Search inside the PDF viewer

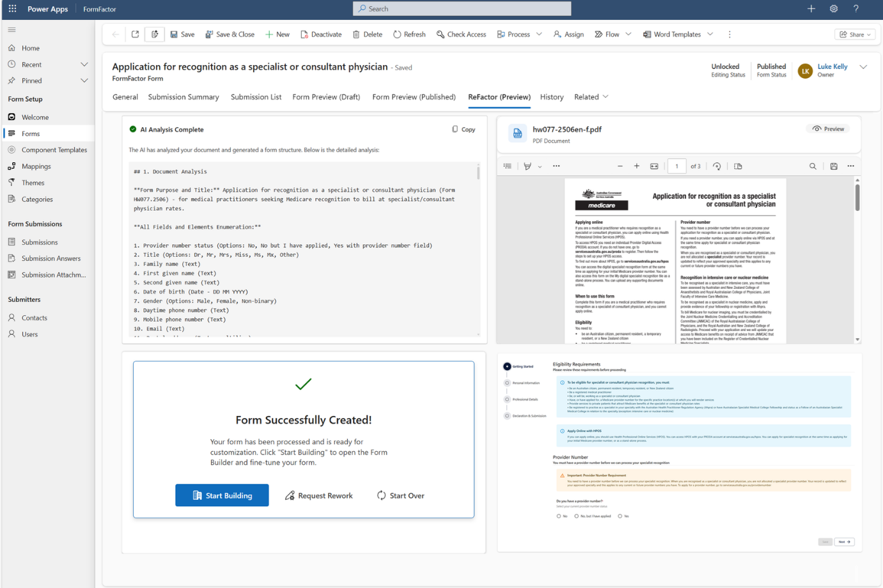click(813, 166)
